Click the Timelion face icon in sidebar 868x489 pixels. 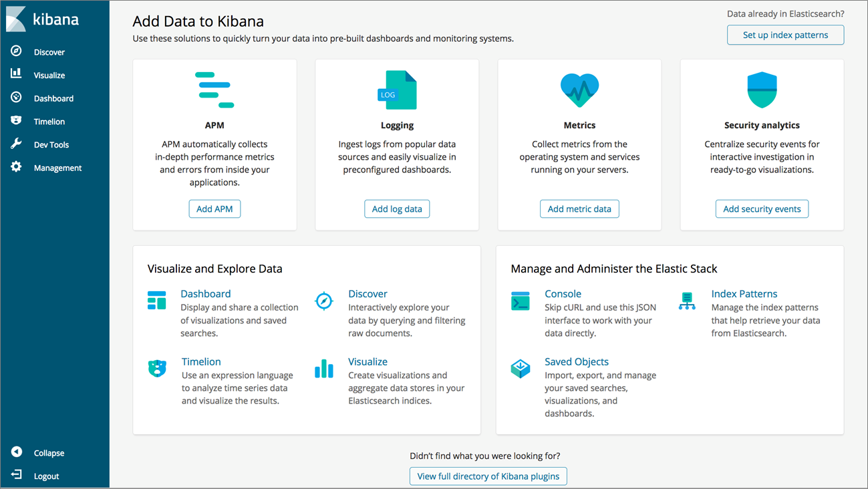[16, 121]
